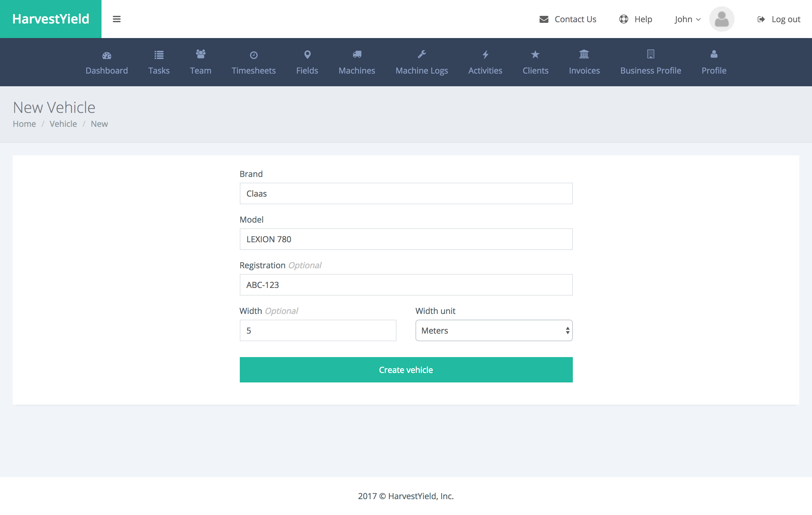Image resolution: width=812 pixels, height=515 pixels.
Task: Click the Dashboard gauge icon
Action: click(107, 55)
